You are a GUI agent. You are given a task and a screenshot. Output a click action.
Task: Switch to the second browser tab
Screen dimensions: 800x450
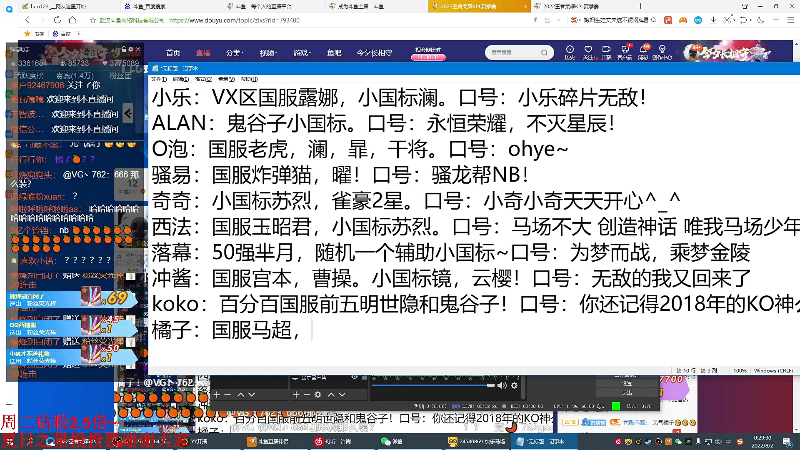click(x=171, y=6)
